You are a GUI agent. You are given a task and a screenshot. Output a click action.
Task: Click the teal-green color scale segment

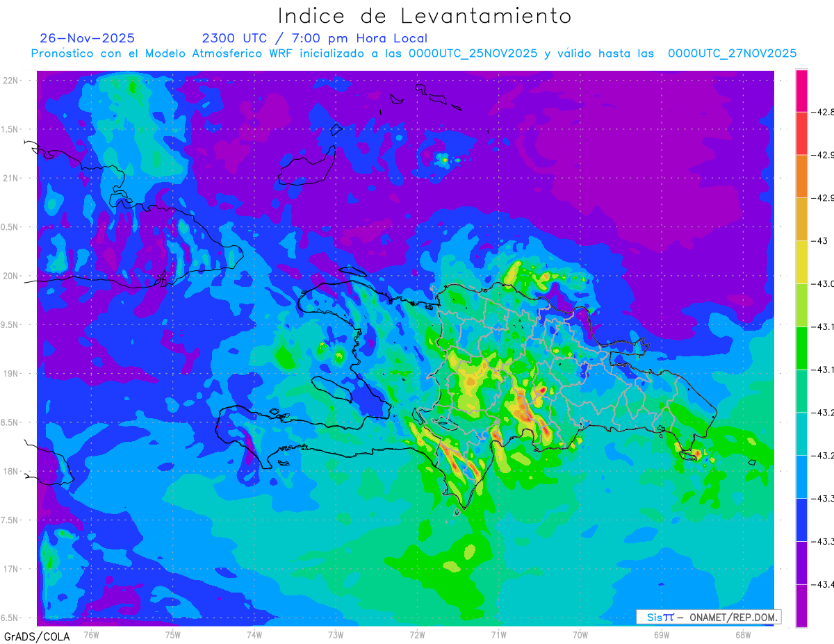point(801,390)
